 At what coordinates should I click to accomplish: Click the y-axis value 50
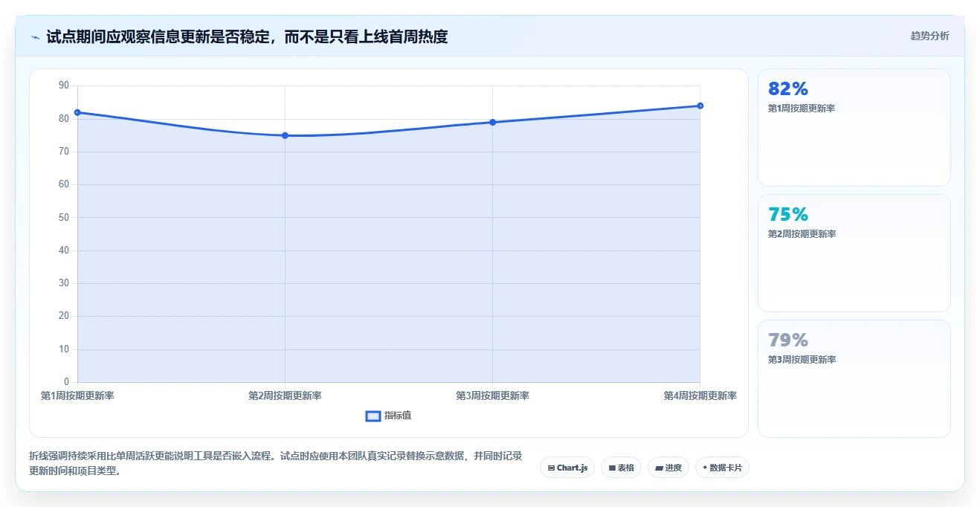[x=63, y=217]
